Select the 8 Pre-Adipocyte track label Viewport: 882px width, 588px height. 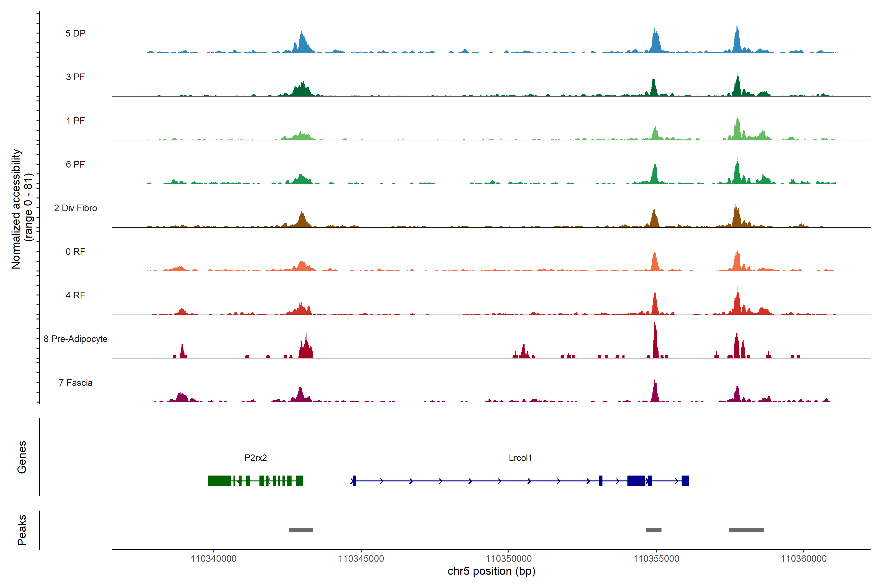coord(75,339)
